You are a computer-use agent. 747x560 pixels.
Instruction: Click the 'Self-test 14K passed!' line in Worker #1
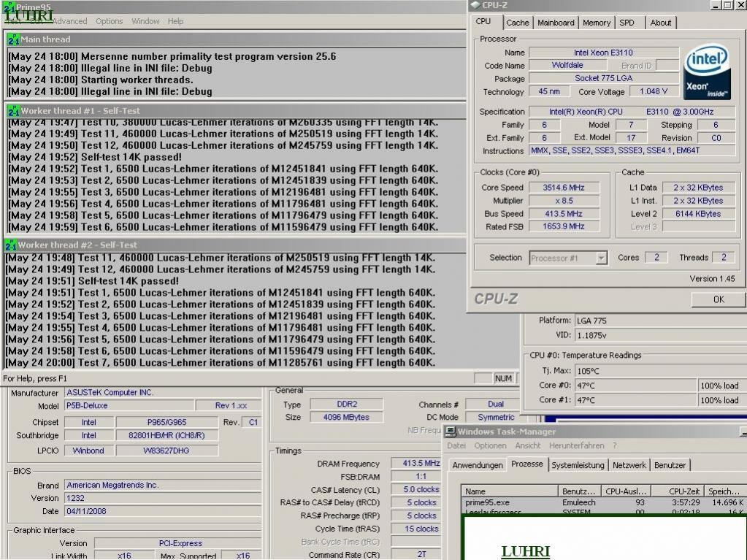(95, 157)
